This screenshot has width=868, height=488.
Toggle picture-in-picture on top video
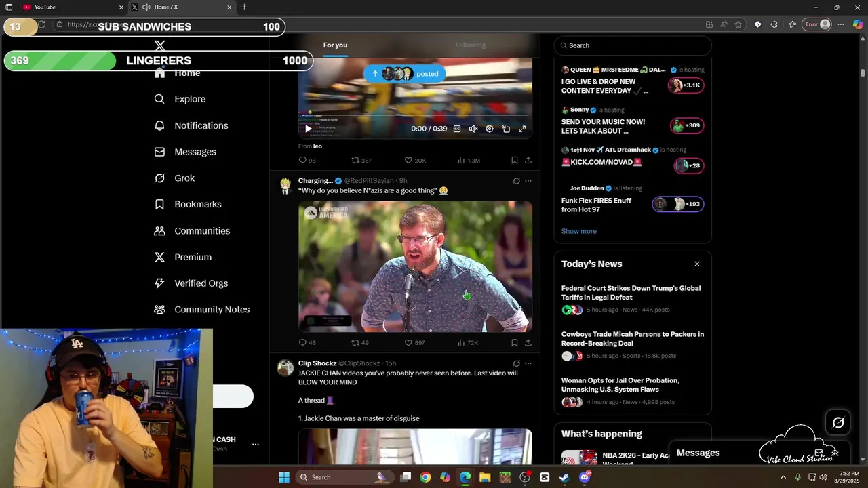click(x=506, y=129)
